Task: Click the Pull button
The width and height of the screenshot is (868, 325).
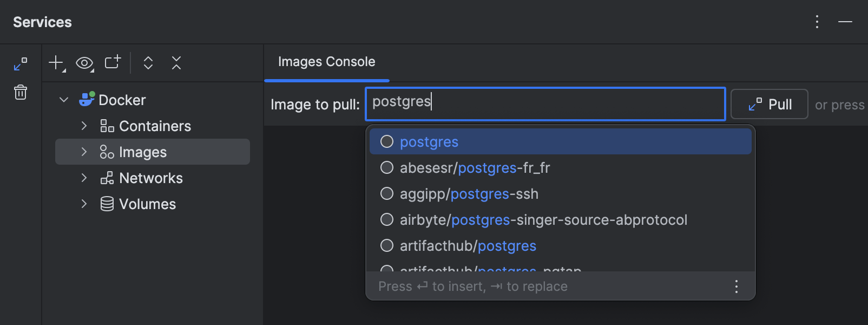Action: tap(769, 104)
